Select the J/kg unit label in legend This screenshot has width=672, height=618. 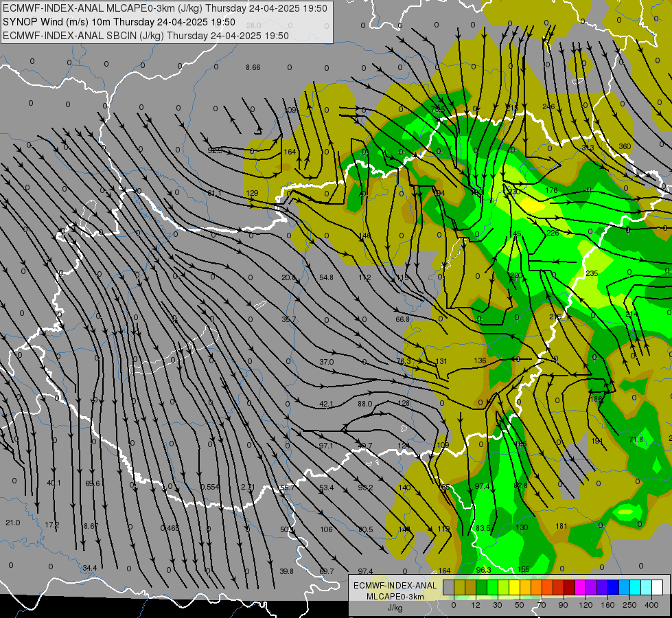coord(395,608)
